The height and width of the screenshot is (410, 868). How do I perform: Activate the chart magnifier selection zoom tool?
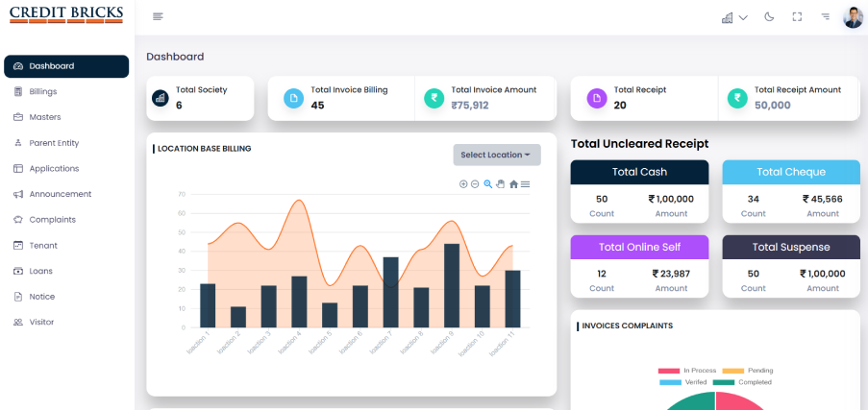[x=488, y=183]
